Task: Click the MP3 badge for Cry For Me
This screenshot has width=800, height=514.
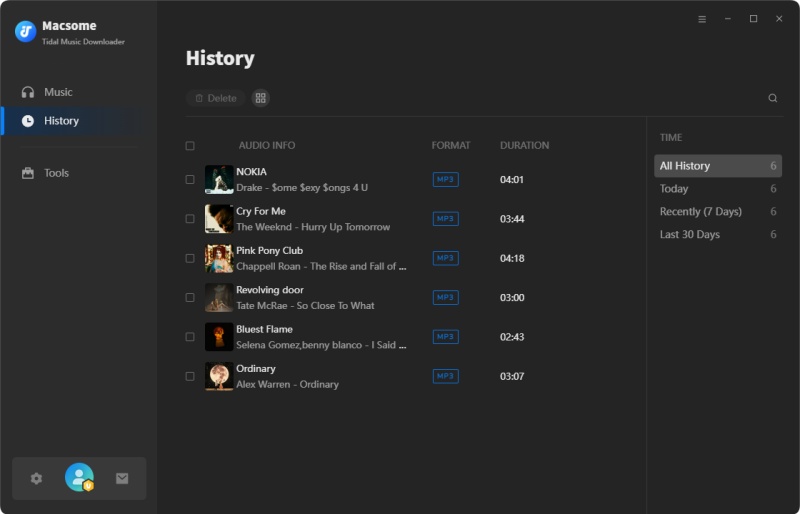Action: tap(445, 219)
